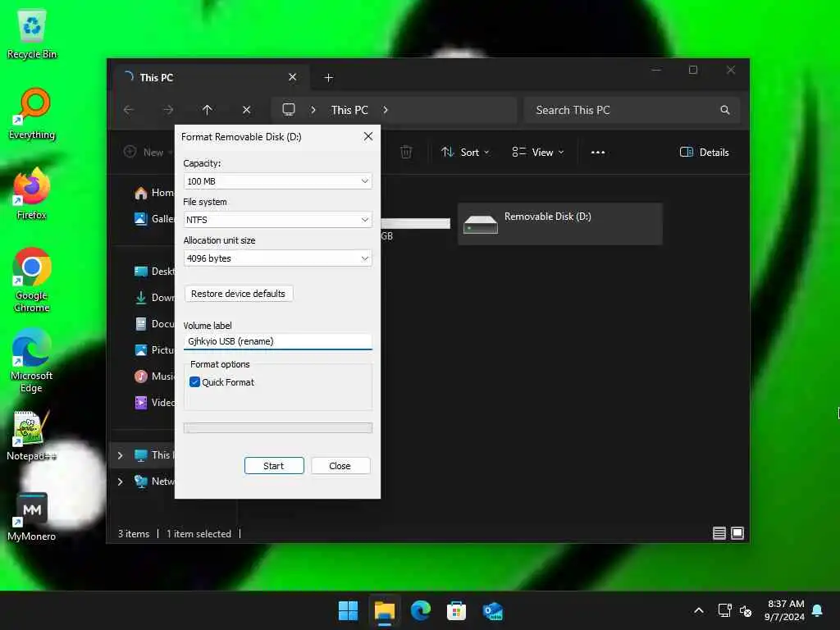The image size is (840, 630).
Task: Click the "3 items" status bar text
Action: pyautogui.click(x=134, y=533)
